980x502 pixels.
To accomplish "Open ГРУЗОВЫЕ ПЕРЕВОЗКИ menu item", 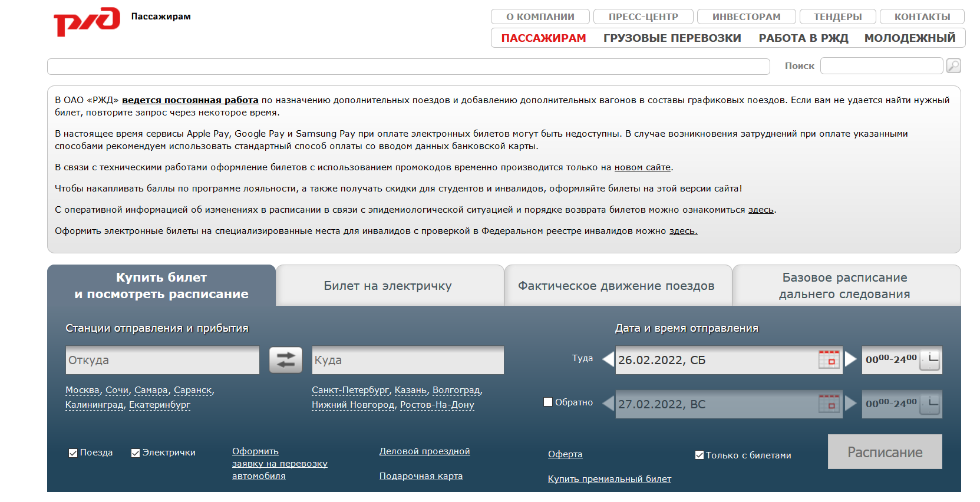I will 672,38.
